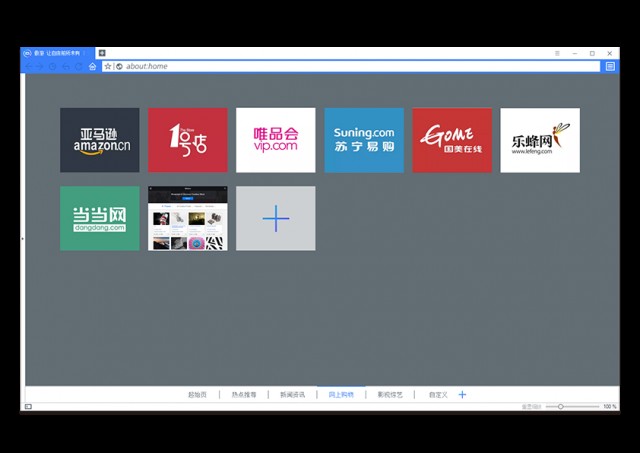Open the hamburger menu in the title bar
Screen dimensions: 640x453
coord(557,53)
